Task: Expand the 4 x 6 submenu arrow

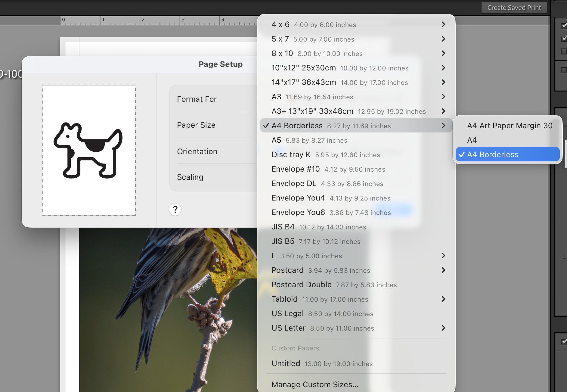Action: [x=443, y=24]
